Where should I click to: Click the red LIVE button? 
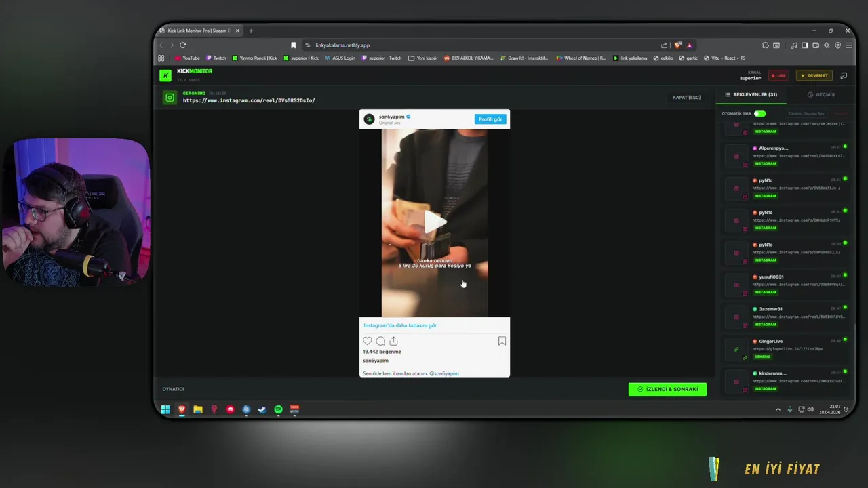tap(778, 75)
